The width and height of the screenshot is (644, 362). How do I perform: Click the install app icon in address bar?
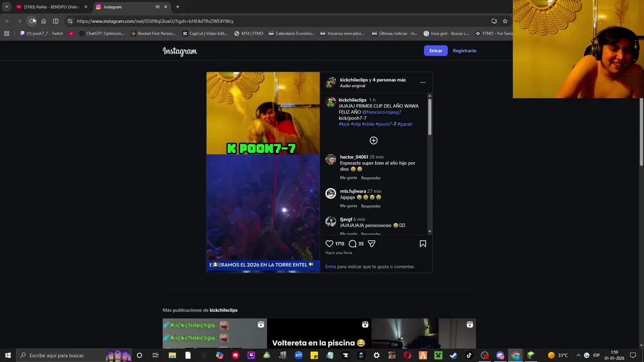[x=494, y=21]
